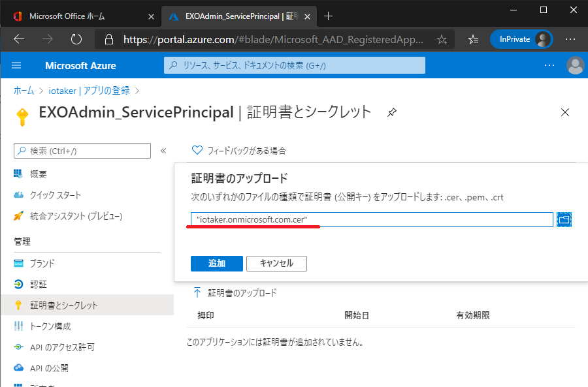This screenshot has height=387, width=588.
Task: Open the browser collections favorites icon
Action: (x=473, y=39)
